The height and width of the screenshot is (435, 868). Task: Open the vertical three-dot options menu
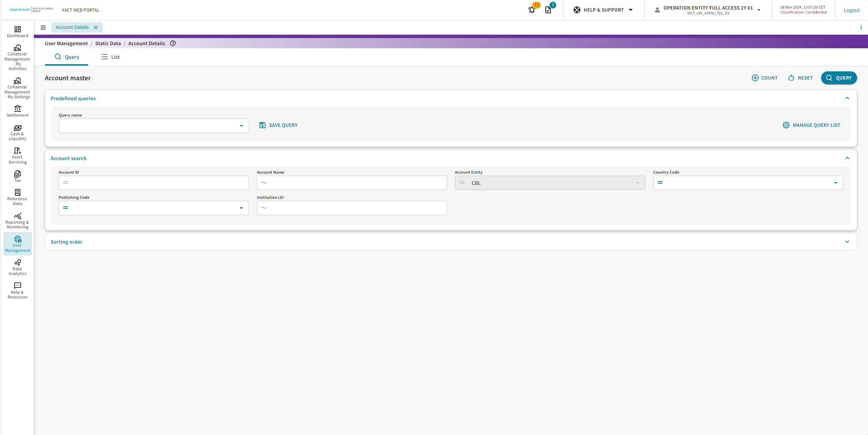click(861, 28)
